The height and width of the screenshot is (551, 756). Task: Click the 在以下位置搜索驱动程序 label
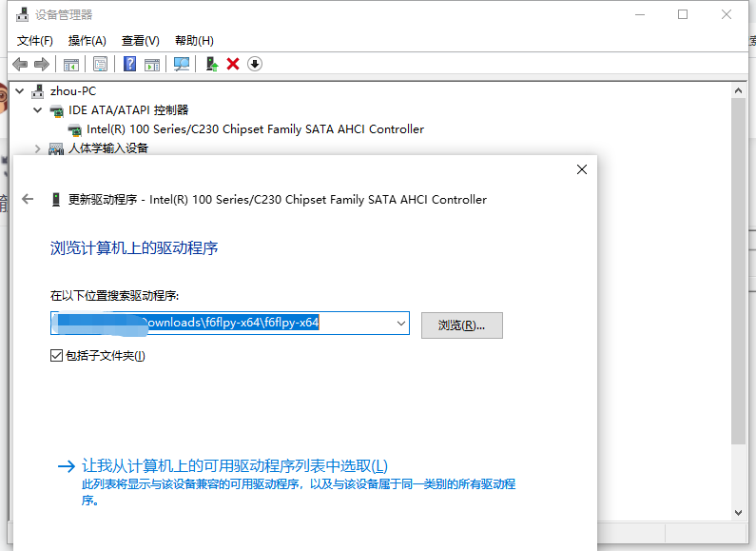pyautogui.click(x=114, y=296)
